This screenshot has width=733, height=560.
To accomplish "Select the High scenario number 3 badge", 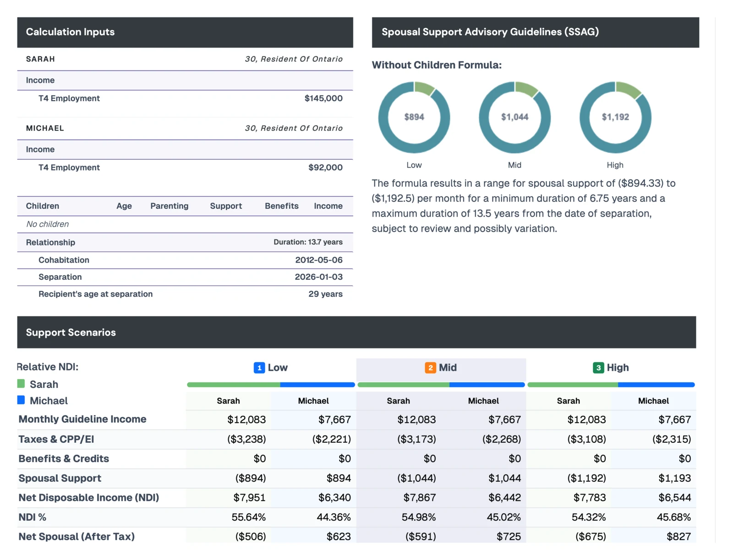I will click(598, 368).
